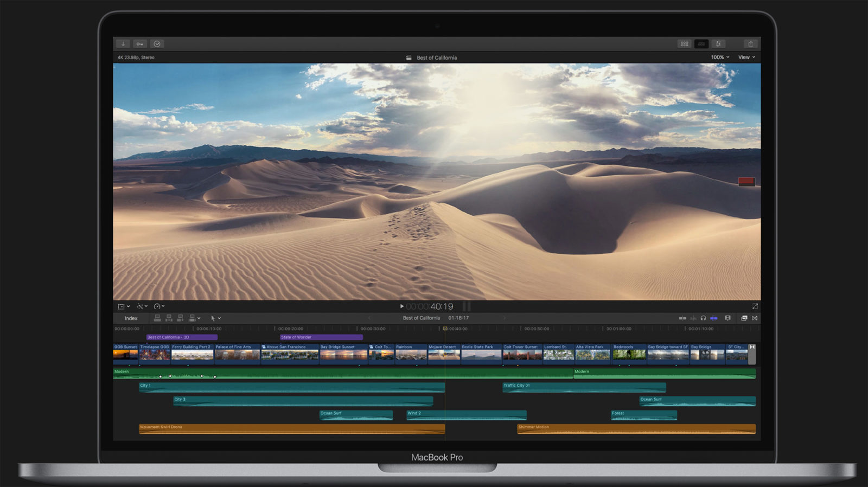The width and height of the screenshot is (868, 487).
Task: Show the Effects browser icon
Action: 744,318
